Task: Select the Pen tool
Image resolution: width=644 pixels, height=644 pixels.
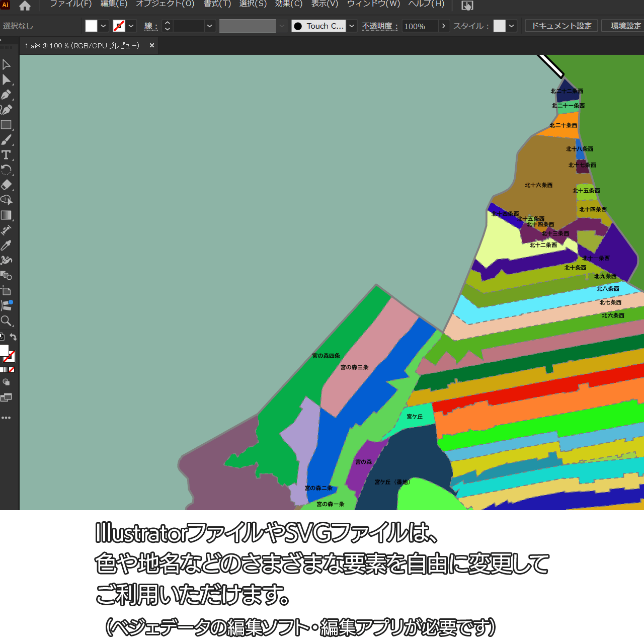Action: (6, 95)
